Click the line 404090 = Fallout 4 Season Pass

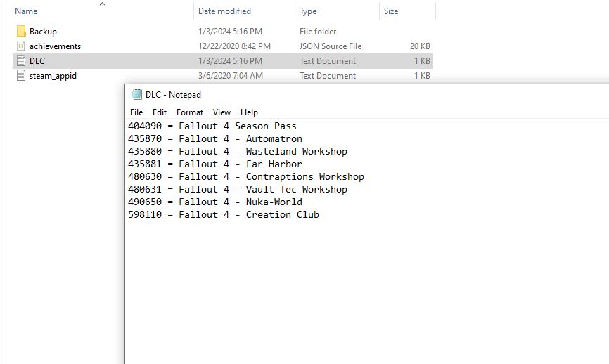tap(212, 126)
